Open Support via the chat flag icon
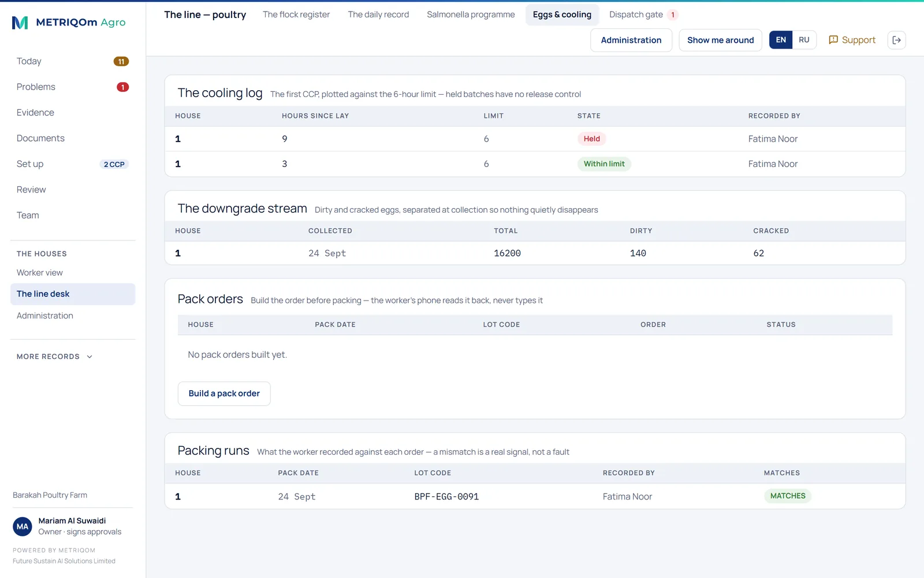The height and width of the screenshot is (578, 924). click(x=833, y=40)
